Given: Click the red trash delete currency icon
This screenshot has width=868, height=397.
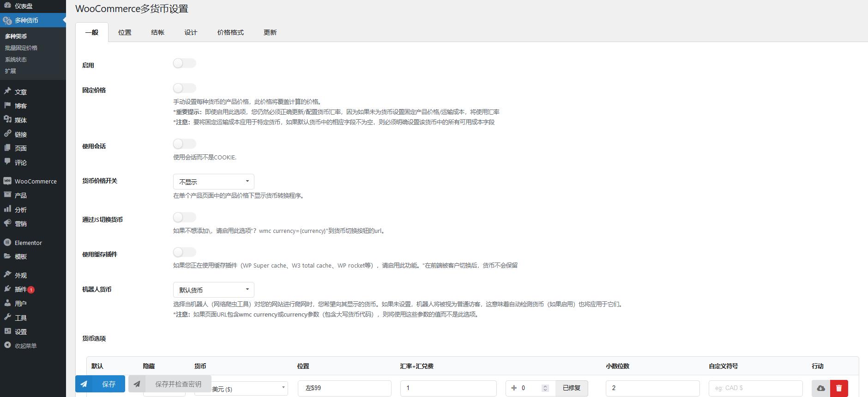Looking at the screenshot, I should coord(839,388).
